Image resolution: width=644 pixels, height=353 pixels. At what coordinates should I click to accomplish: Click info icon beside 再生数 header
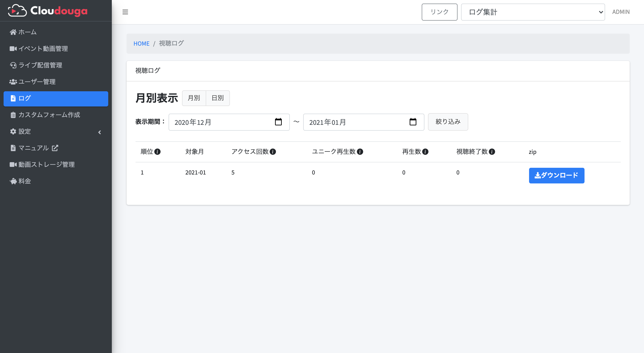[x=425, y=152]
